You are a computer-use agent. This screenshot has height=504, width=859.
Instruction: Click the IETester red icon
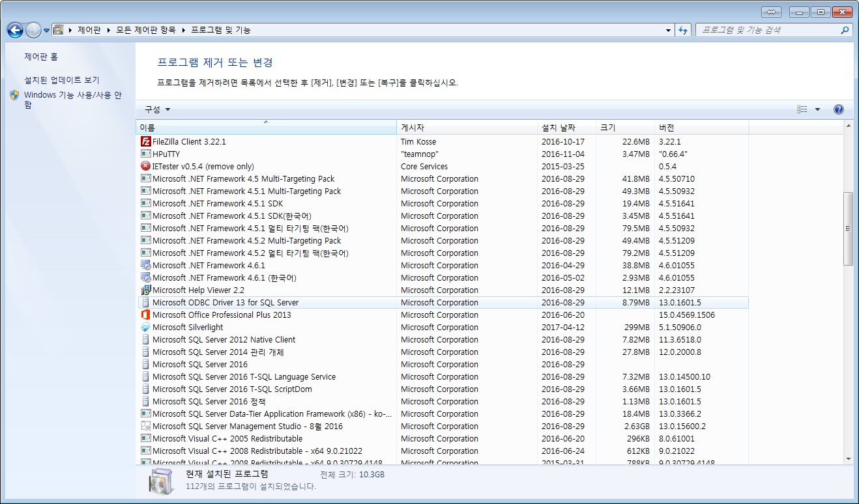[146, 166]
